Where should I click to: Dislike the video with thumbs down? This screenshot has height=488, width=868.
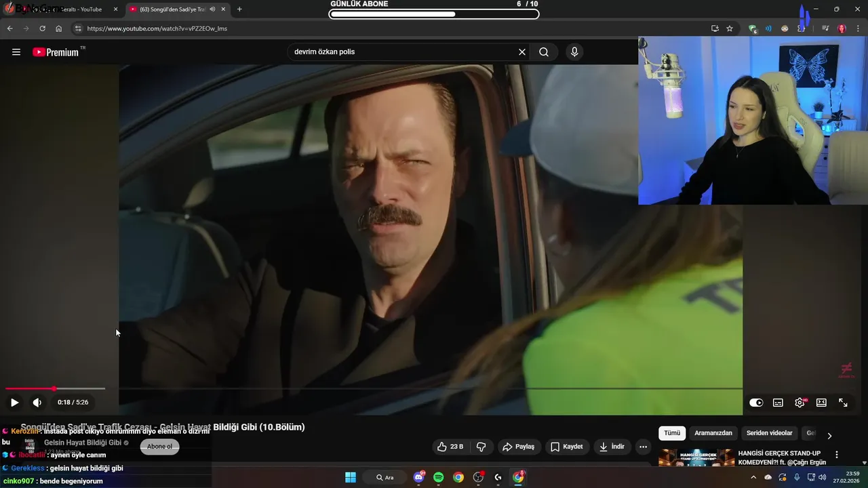point(481,447)
